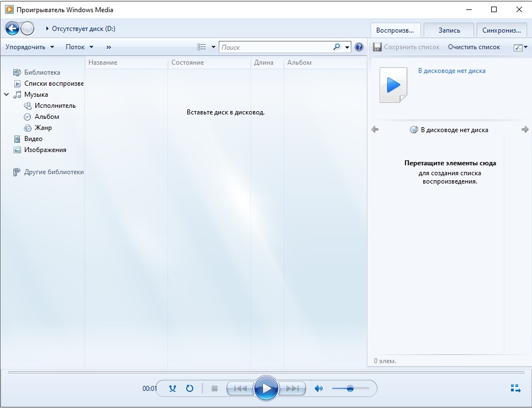Screen dimensions: 532x408
Task: Select Жанр under Музыка
Action: 43,128
